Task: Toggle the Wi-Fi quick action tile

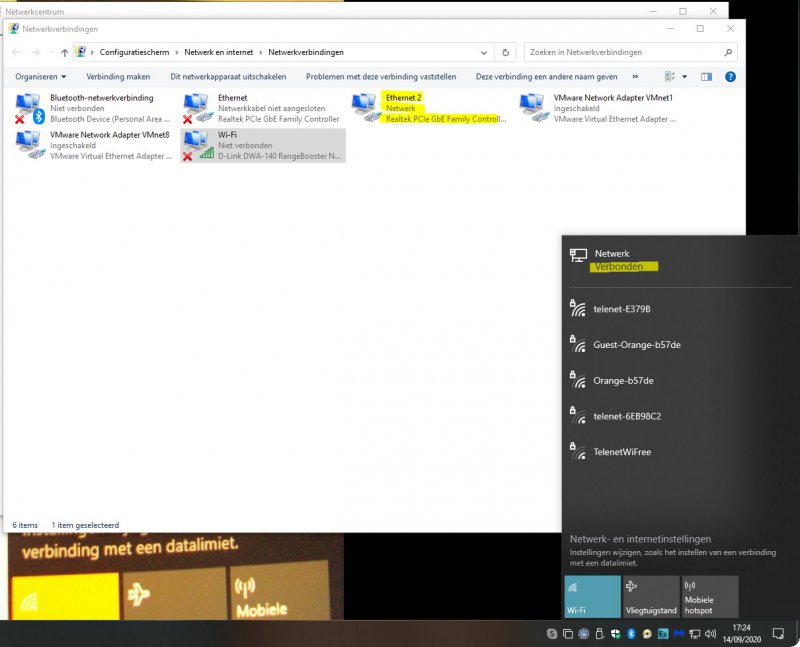Action: [x=592, y=596]
